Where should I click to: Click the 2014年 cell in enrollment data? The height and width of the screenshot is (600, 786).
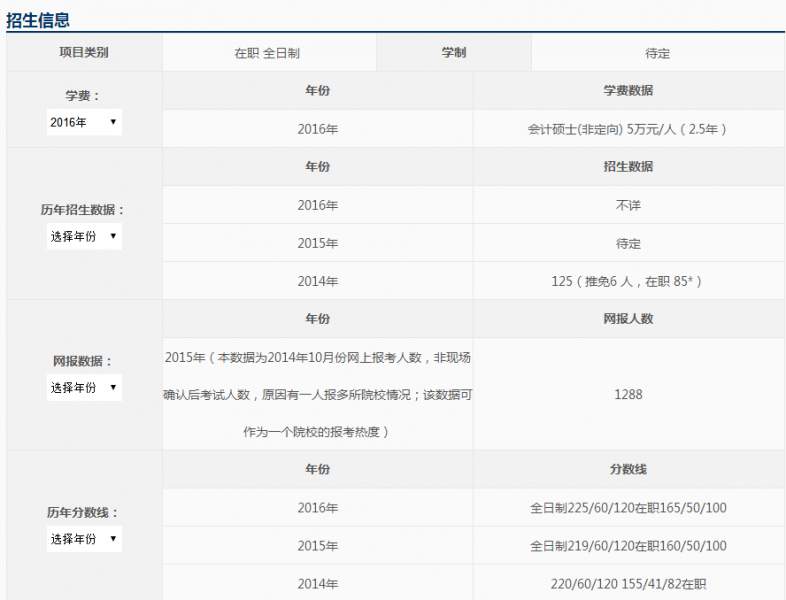[318, 281]
